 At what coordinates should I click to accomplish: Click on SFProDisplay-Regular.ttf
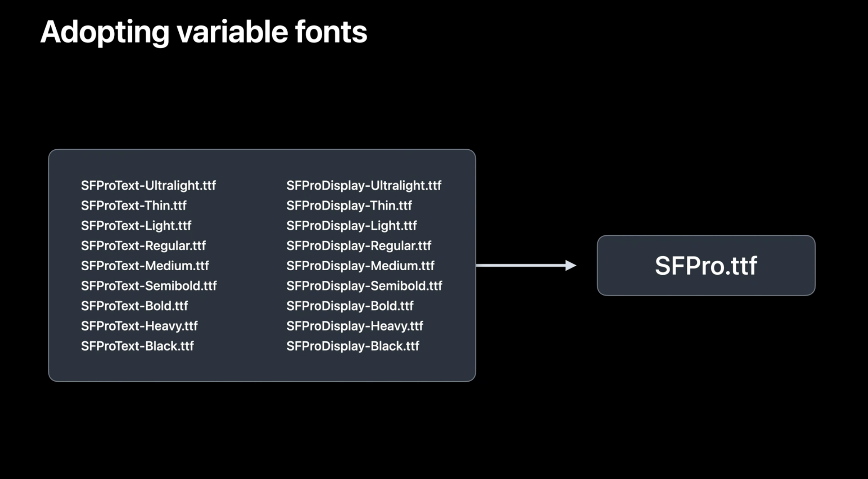click(x=359, y=246)
